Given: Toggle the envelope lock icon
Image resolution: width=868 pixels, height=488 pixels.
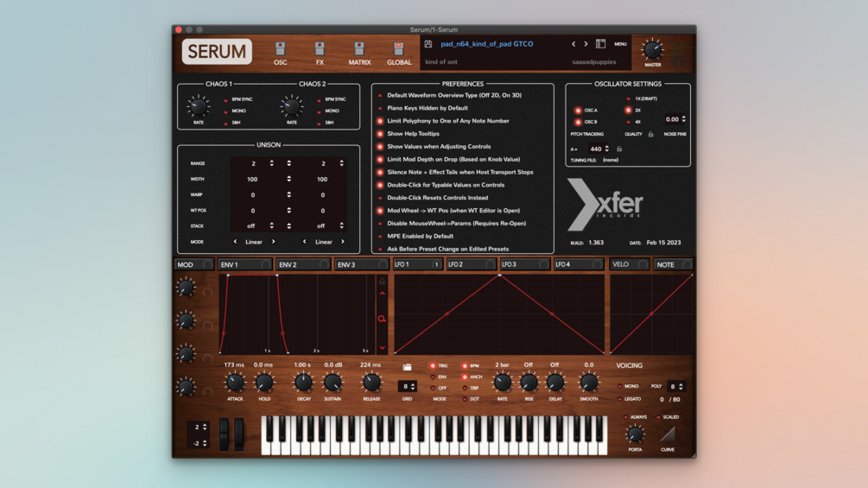Looking at the screenshot, I should pyautogui.click(x=382, y=282).
